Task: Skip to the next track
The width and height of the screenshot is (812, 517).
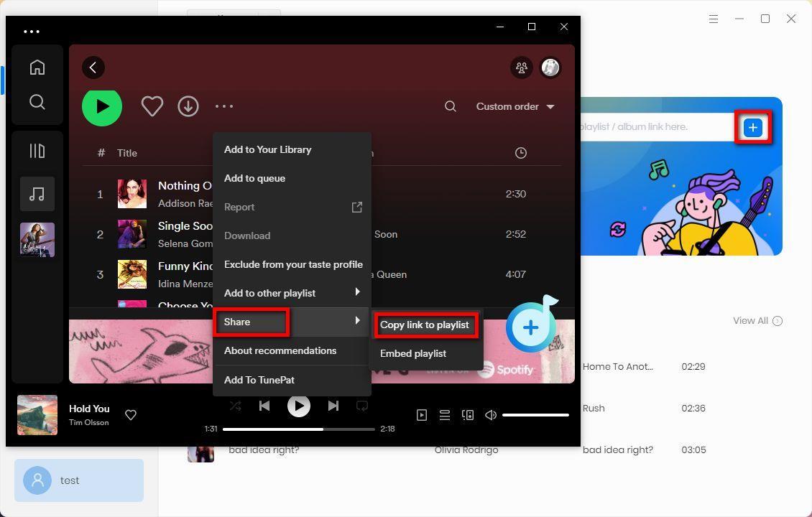Action: click(333, 406)
